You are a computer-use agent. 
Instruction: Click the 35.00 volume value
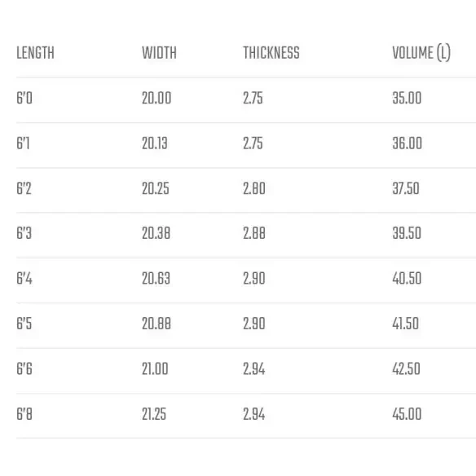coord(407,98)
